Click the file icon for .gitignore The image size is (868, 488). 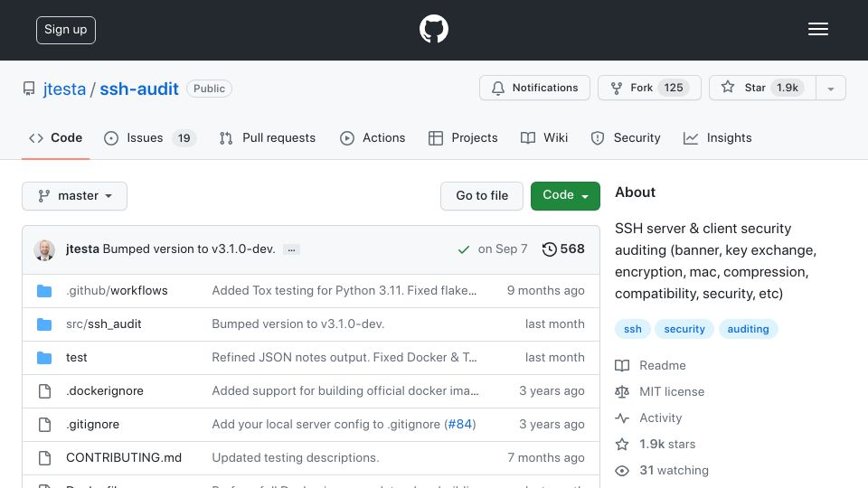click(x=44, y=425)
